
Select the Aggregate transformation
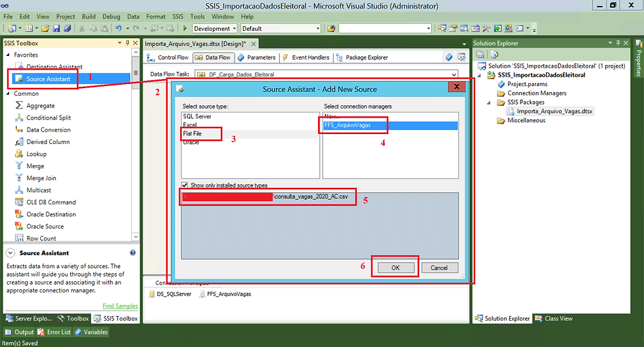[x=40, y=106]
